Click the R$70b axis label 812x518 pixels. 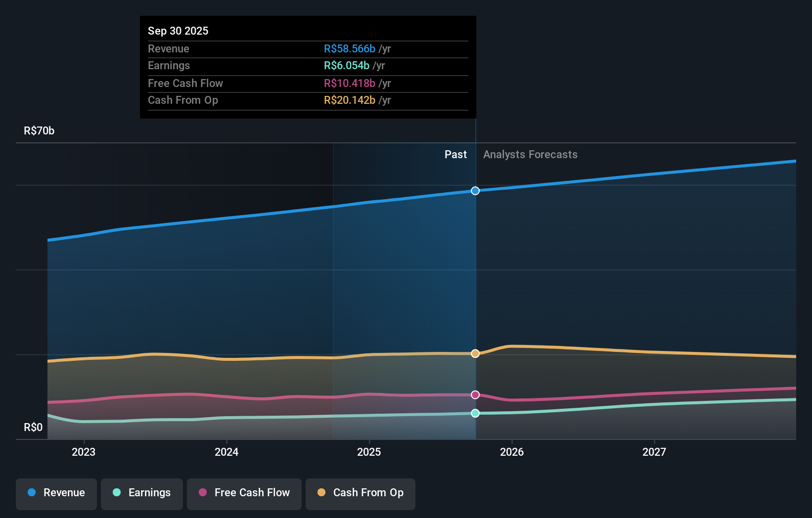(x=39, y=130)
